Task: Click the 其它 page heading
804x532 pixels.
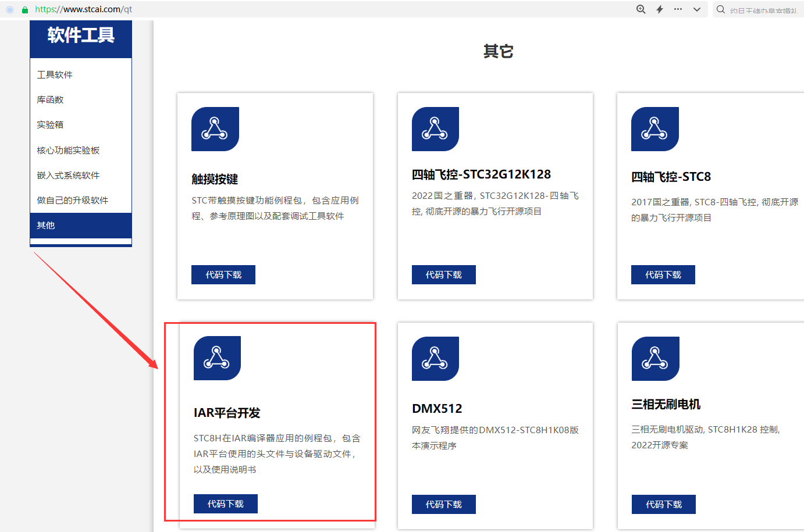Action: click(x=498, y=51)
